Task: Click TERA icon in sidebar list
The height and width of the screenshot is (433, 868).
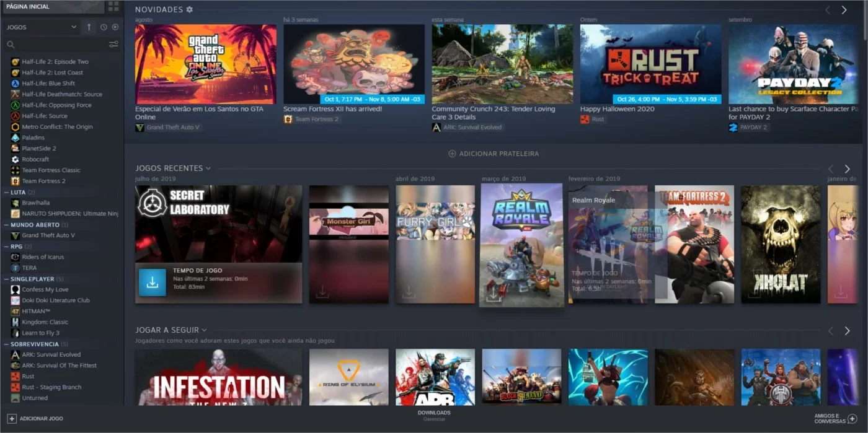Action: (x=15, y=268)
